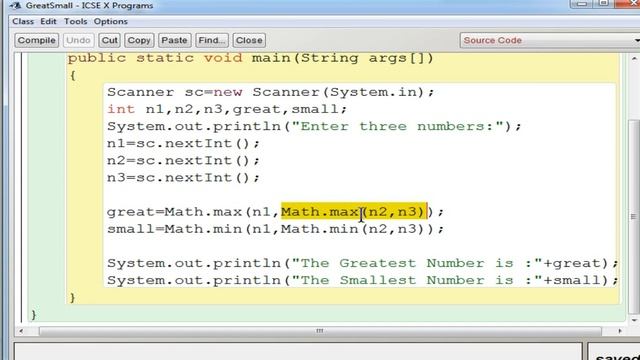Click the vertical scrollbar down arrow
Screen dimensions: 640x360
(634, 320)
